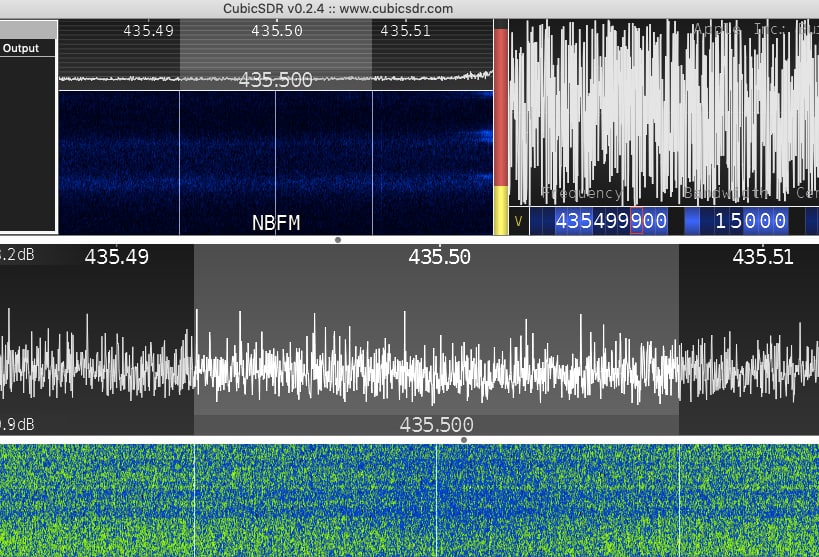Image resolution: width=819 pixels, height=557 pixels.
Task: Grab the splitter dot below NBFM waterfall
Action: (338, 240)
